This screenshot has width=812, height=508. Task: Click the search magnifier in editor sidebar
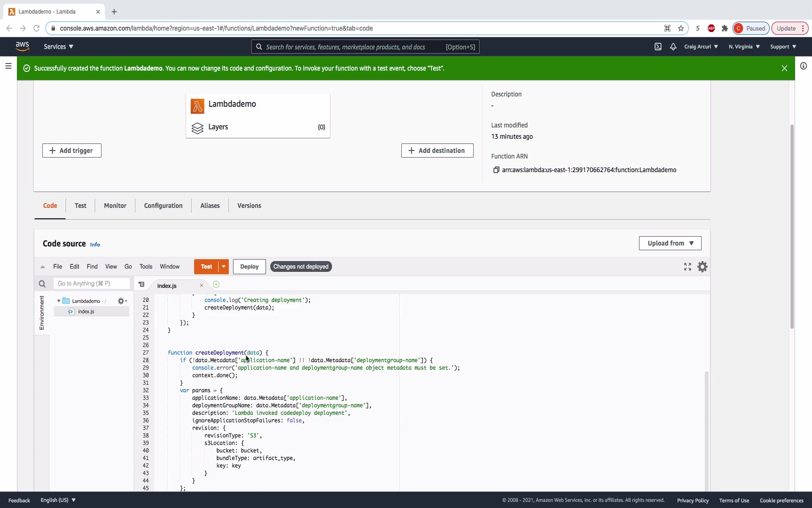(42, 284)
